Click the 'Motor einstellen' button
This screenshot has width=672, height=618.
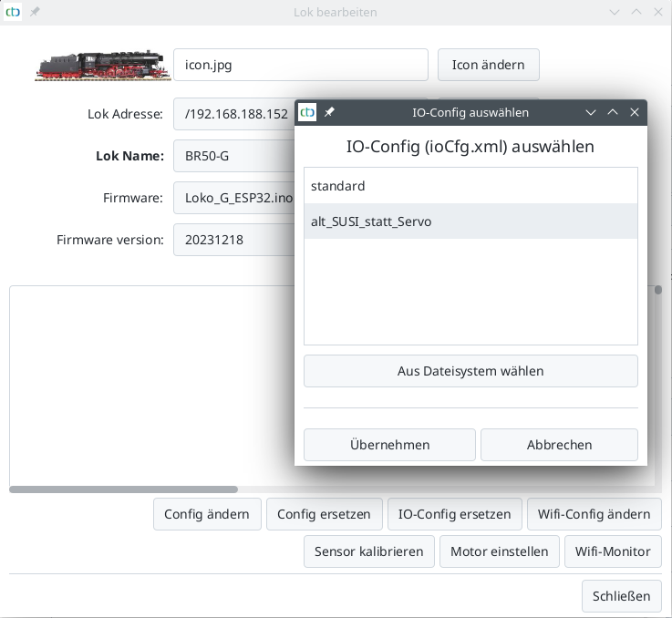pos(499,551)
